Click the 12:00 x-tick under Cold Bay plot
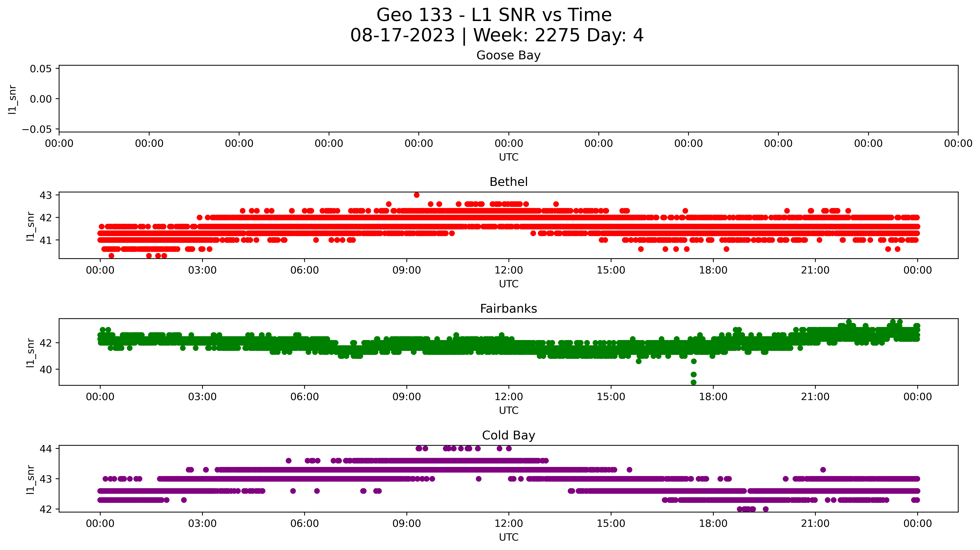The width and height of the screenshot is (980, 550). pos(509,524)
